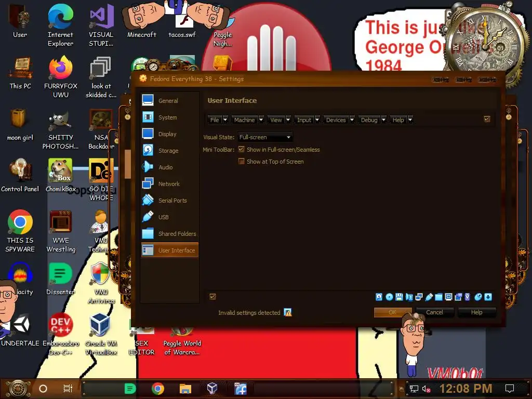Click the USB status bar indicator
This screenshot has height=399, width=532.
point(429,297)
